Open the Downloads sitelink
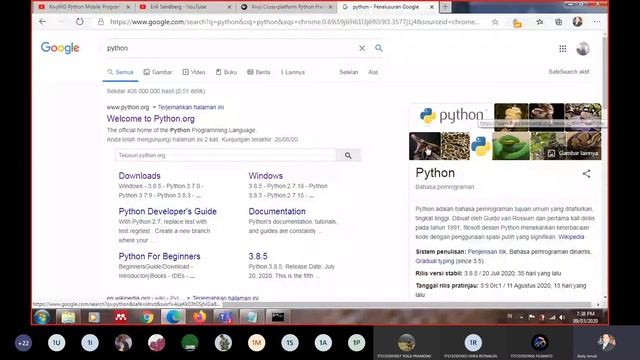The height and width of the screenshot is (360, 640). click(139, 176)
